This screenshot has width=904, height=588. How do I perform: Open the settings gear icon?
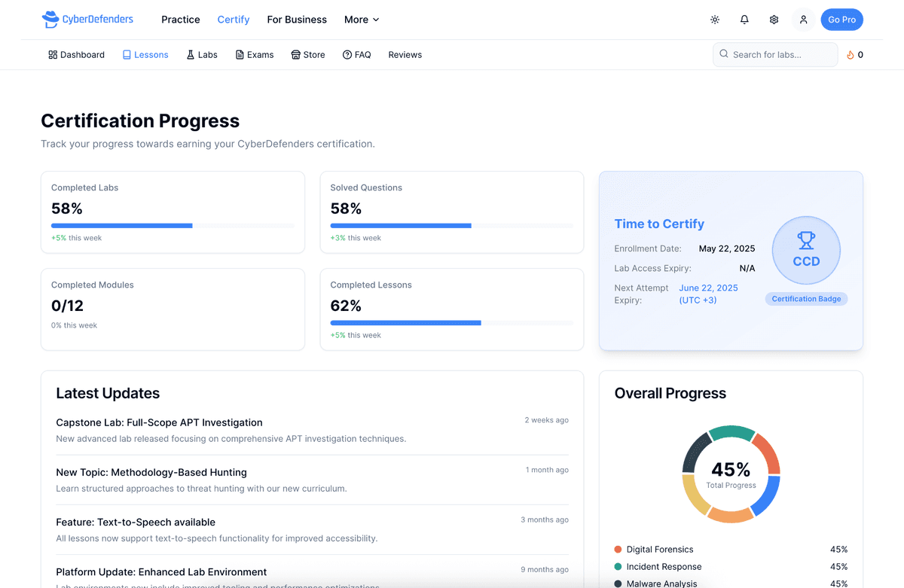[774, 20]
